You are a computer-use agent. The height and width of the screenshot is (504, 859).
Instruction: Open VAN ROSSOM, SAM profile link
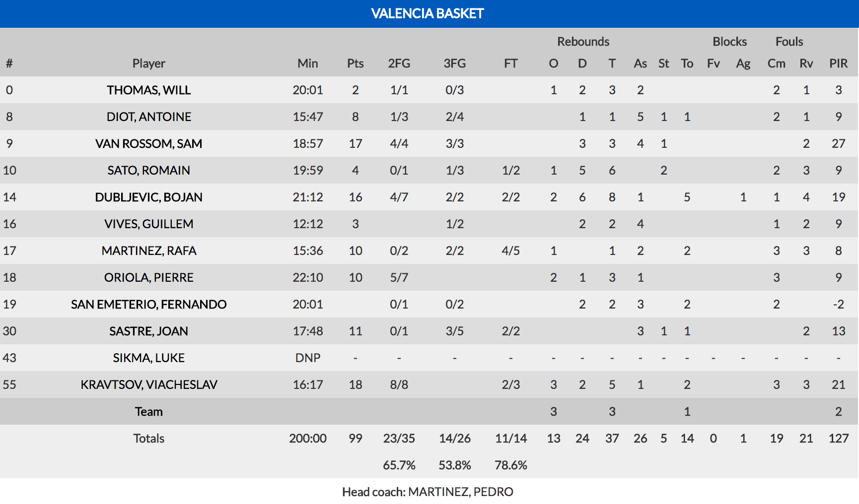coord(148,144)
